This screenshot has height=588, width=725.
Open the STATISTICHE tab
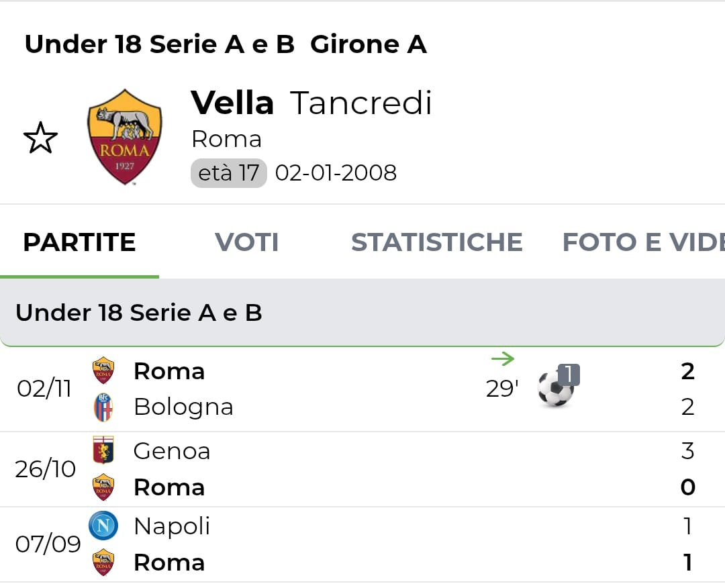(436, 242)
